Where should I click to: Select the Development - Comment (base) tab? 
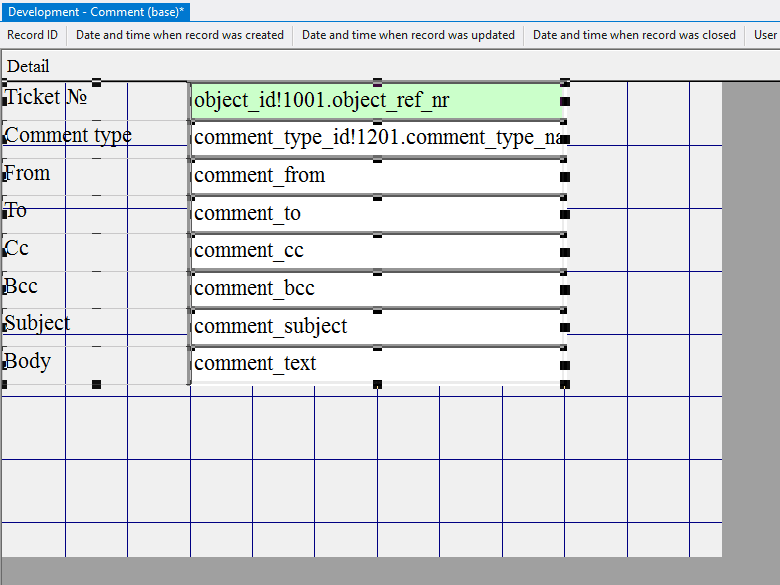pos(96,11)
